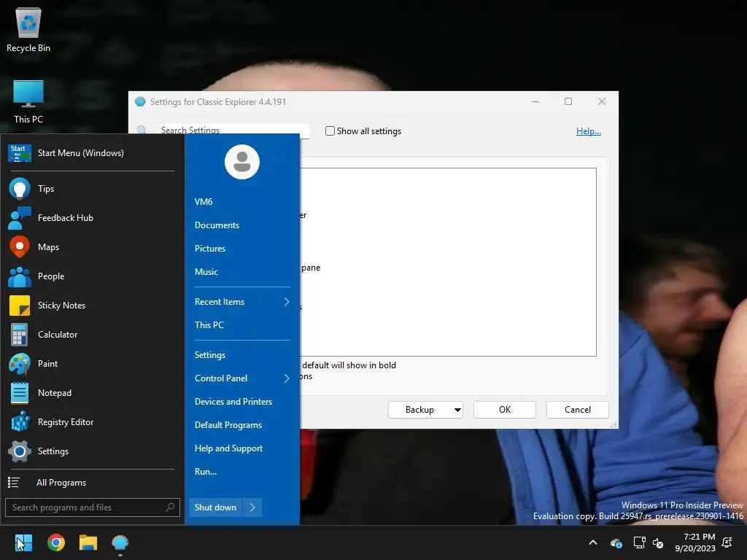Viewport: 747px width, 560px height.
Task: Open Feedback Hub from start menu
Action: (91, 217)
